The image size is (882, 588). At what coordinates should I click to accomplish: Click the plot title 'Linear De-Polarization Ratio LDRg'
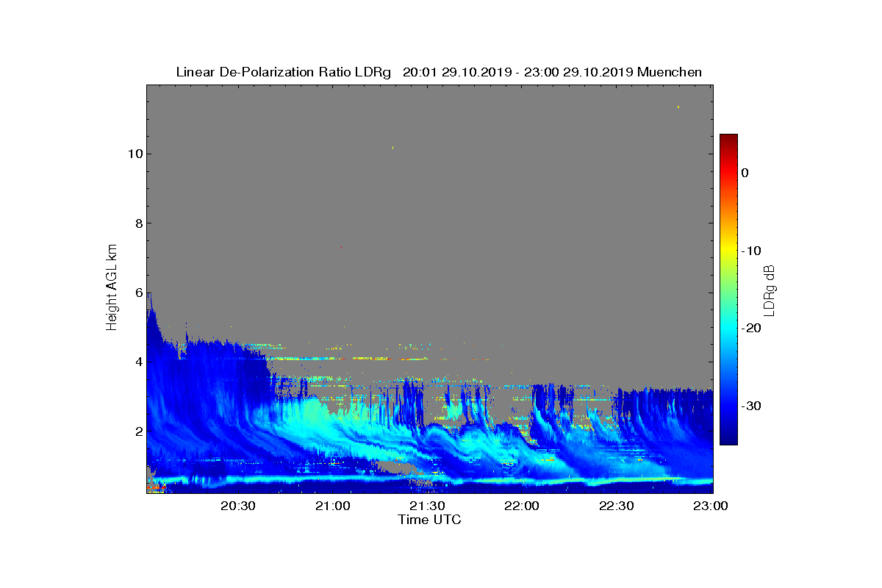283,72
